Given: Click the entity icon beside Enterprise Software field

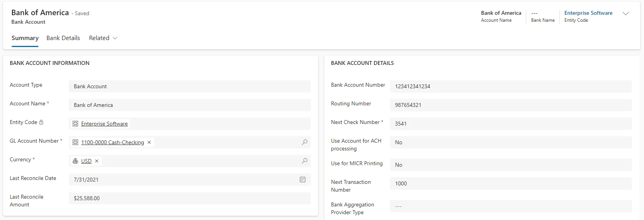Looking at the screenshot, I should click(75, 124).
